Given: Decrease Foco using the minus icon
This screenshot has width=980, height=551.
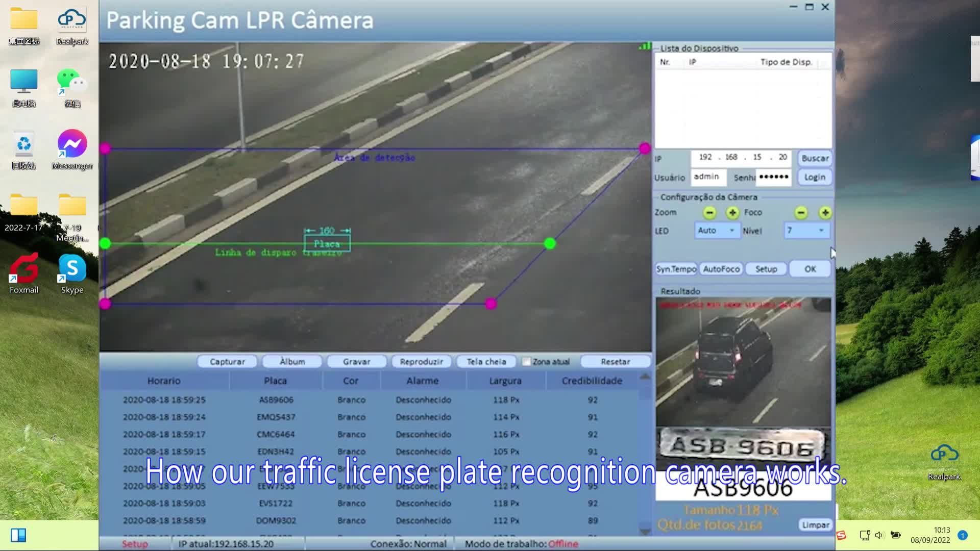Looking at the screenshot, I should pyautogui.click(x=800, y=213).
